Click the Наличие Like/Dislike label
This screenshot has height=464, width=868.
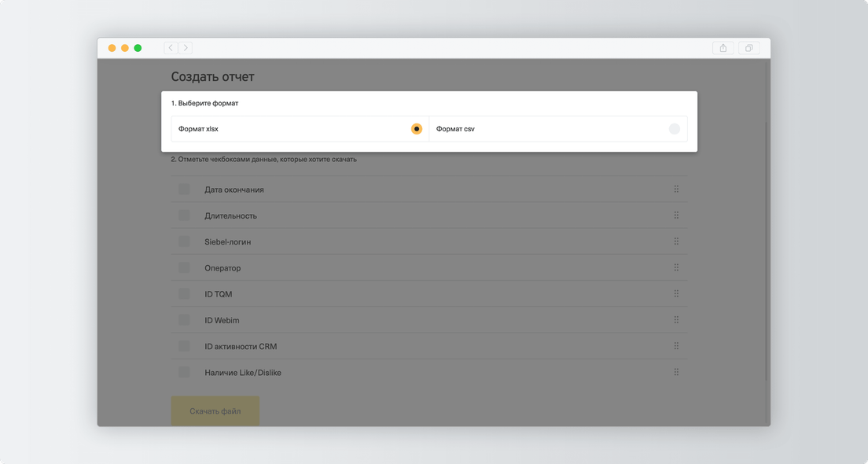(x=243, y=373)
